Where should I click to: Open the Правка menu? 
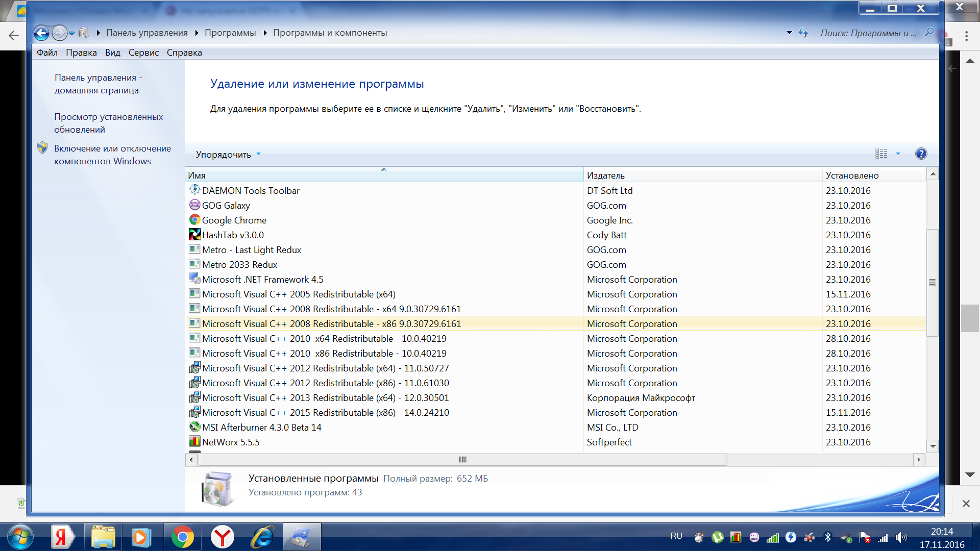81,53
